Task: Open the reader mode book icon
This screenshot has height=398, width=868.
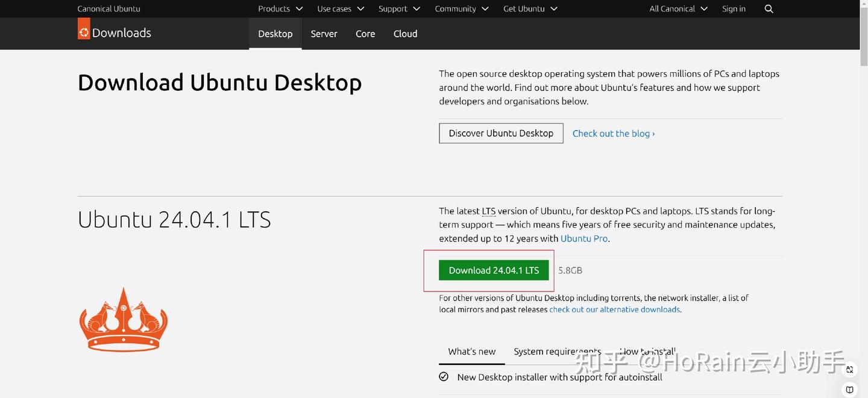Action: click(x=849, y=389)
